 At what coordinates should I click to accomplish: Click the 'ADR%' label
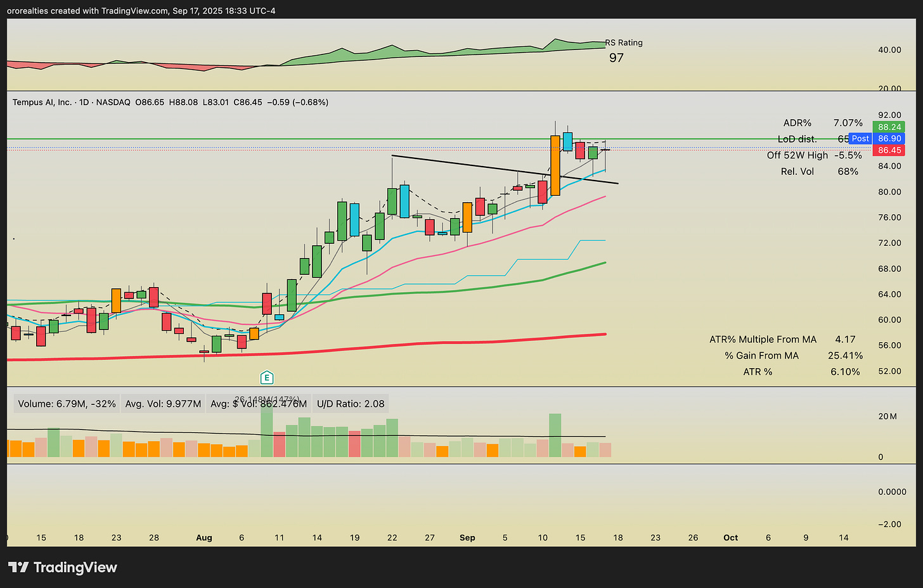point(797,123)
